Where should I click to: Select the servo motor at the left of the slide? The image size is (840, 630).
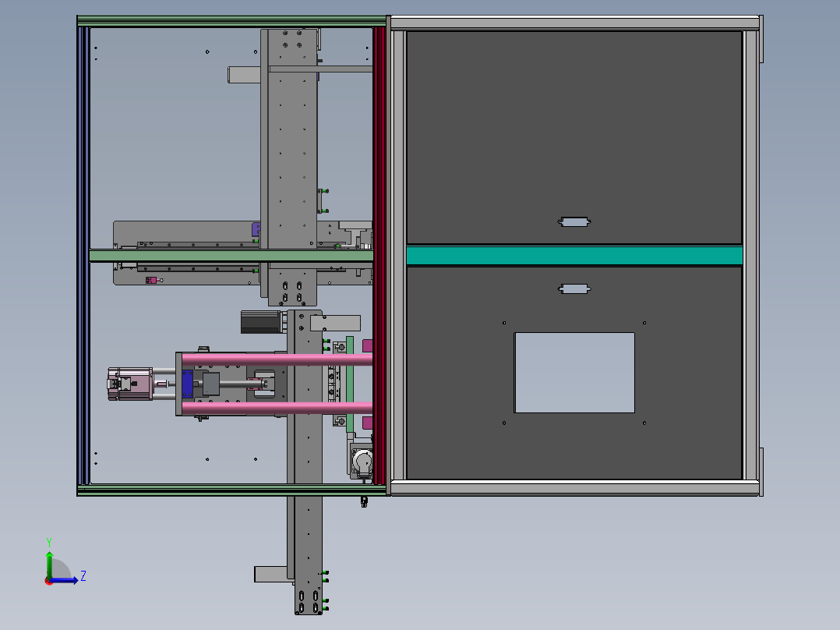[130, 384]
